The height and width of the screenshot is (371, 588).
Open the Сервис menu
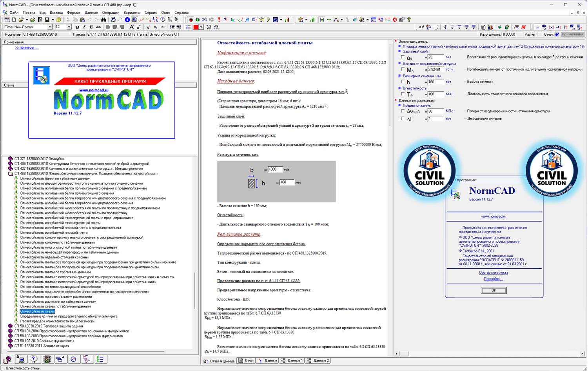click(151, 13)
